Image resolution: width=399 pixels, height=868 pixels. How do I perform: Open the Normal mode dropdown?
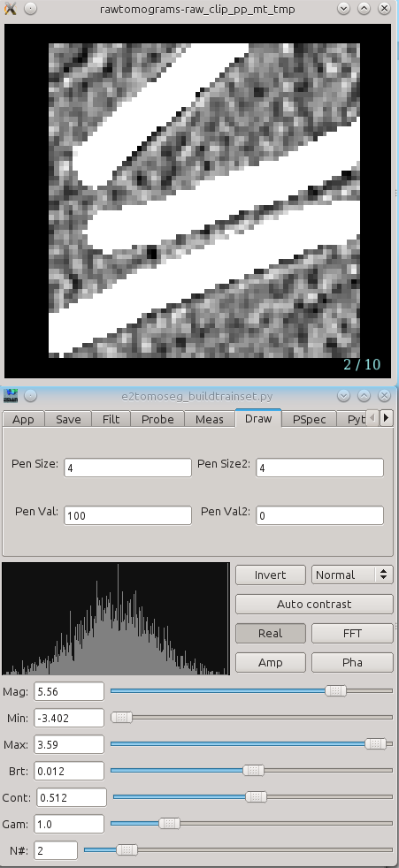[x=352, y=575]
